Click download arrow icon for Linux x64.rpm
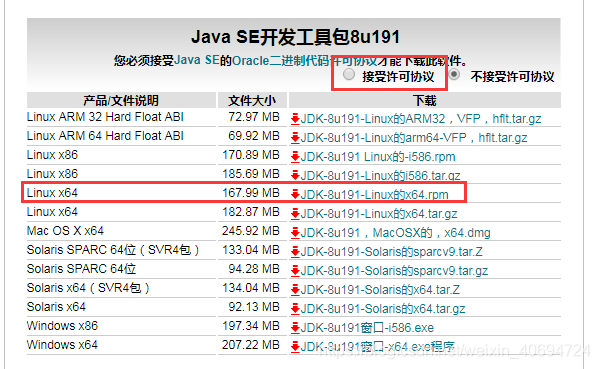This screenshot has height=369, width=600. pos(295,194)
